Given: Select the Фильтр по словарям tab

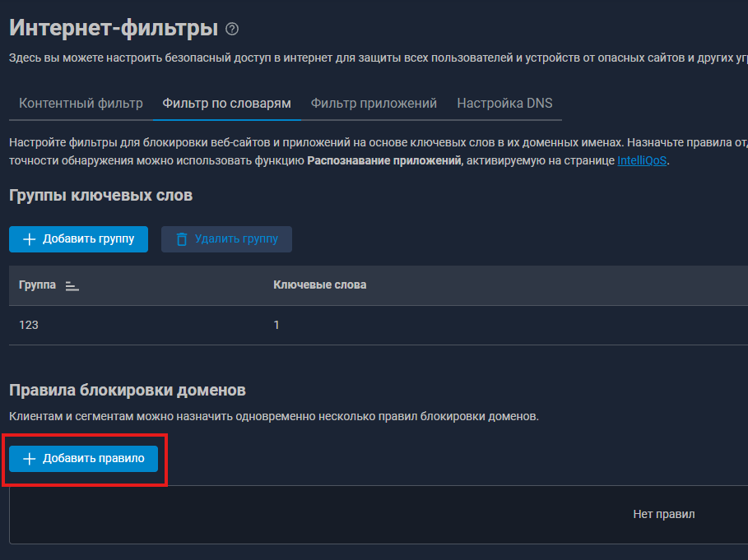Looking at the screenshot, I should click(226, 104).
